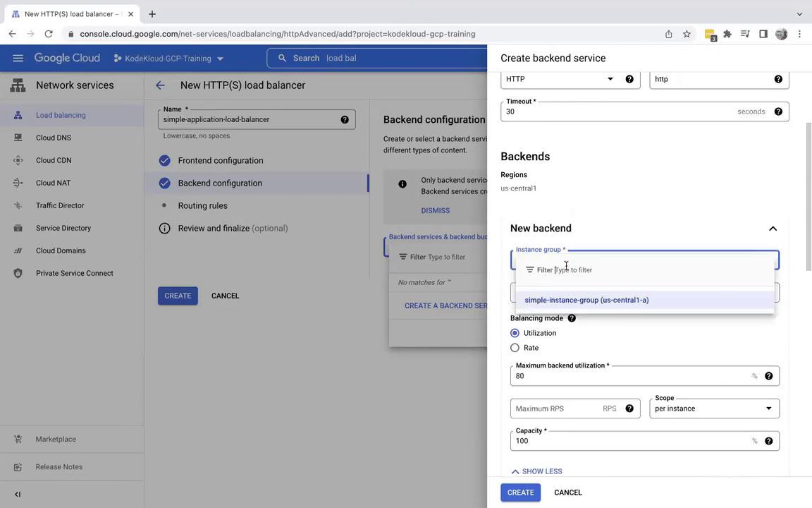Click the Show Less link
The image size is (812, 508).
point(536,471)
